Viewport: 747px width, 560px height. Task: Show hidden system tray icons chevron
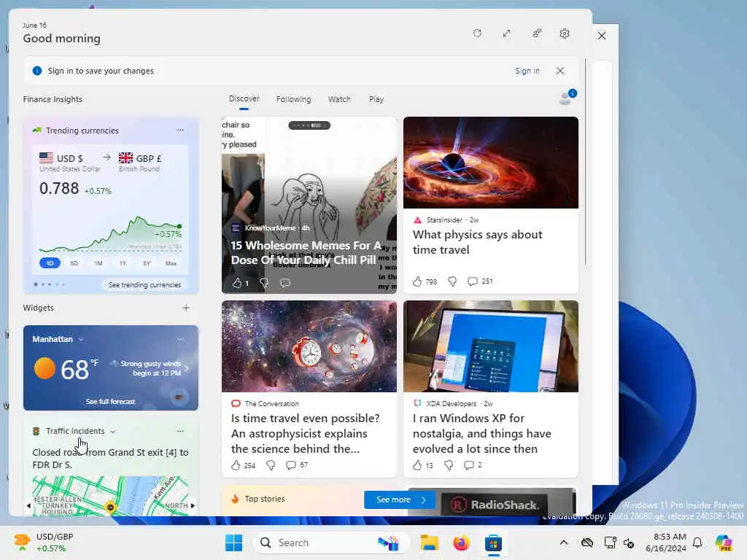564,542
